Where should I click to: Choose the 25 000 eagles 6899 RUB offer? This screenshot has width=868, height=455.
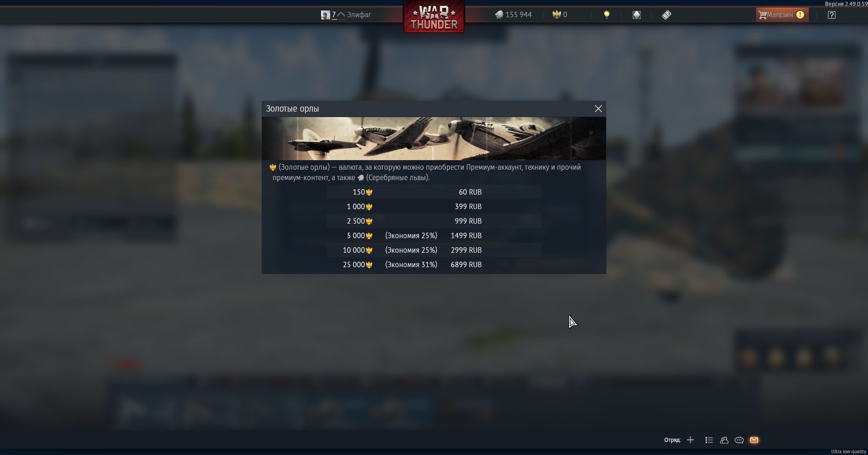pyautogui.click(x=434, y=264)
